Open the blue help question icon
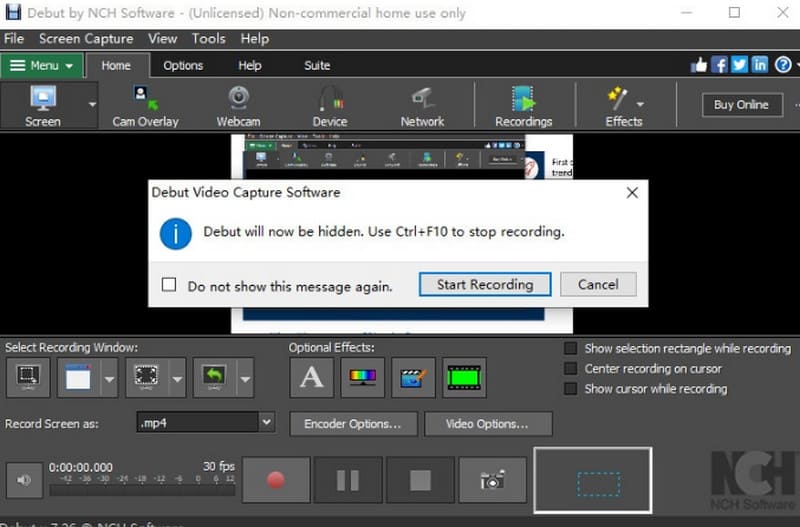This screenshot has height=527, width=800. (783, 65)
